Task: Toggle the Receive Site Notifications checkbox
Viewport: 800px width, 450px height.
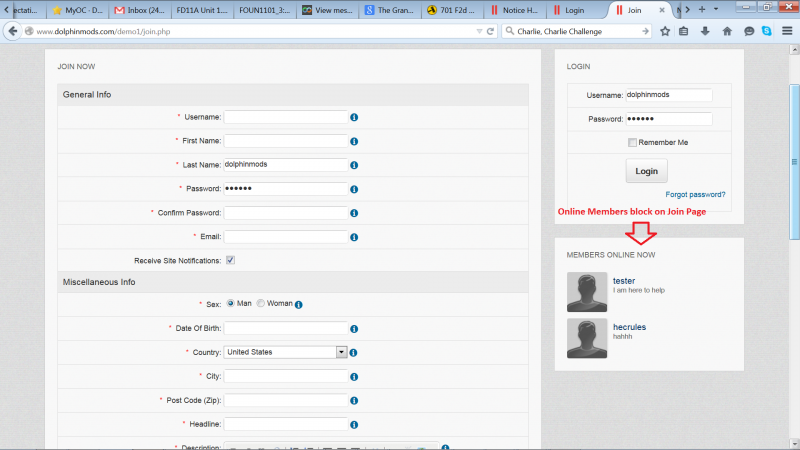Action: pyautogui.click(x=231, y=260)
